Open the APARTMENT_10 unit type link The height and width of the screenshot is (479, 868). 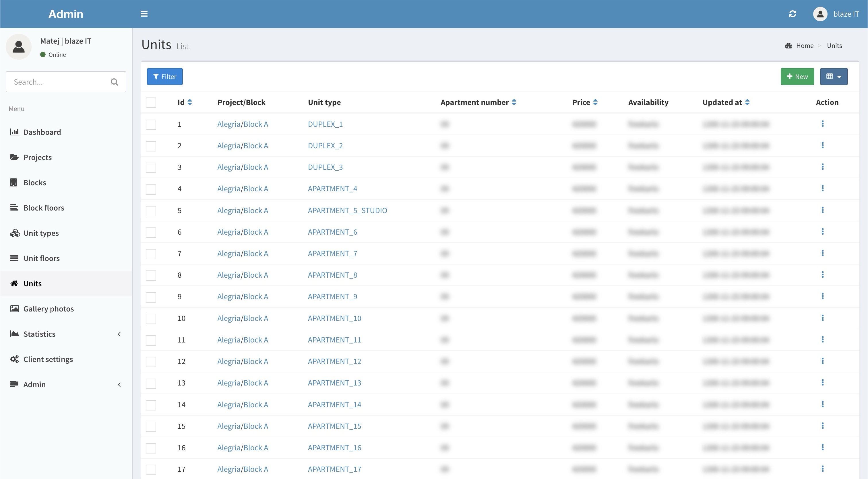pyautogui.click(x=334, y=318)
